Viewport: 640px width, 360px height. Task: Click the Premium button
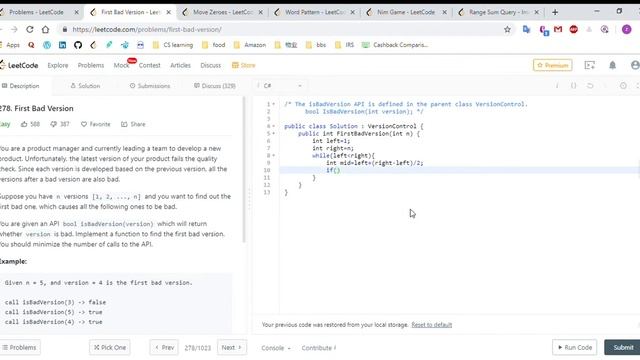pos(553,65)
